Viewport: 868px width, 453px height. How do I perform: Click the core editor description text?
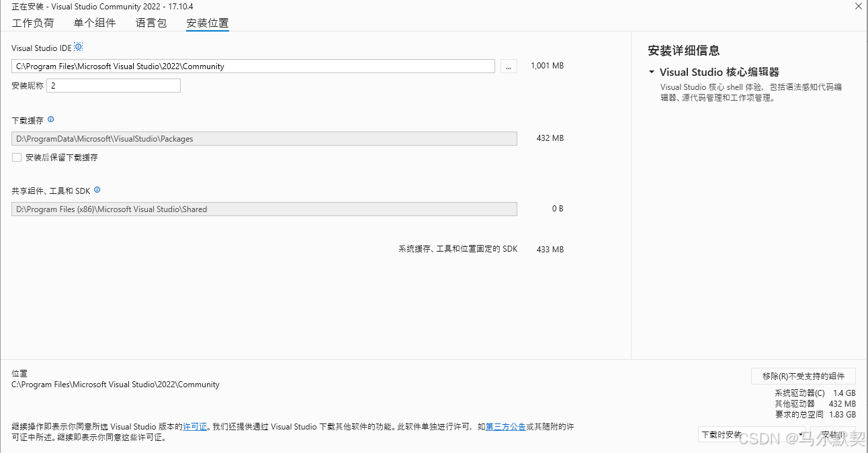(x=751, y=92)
